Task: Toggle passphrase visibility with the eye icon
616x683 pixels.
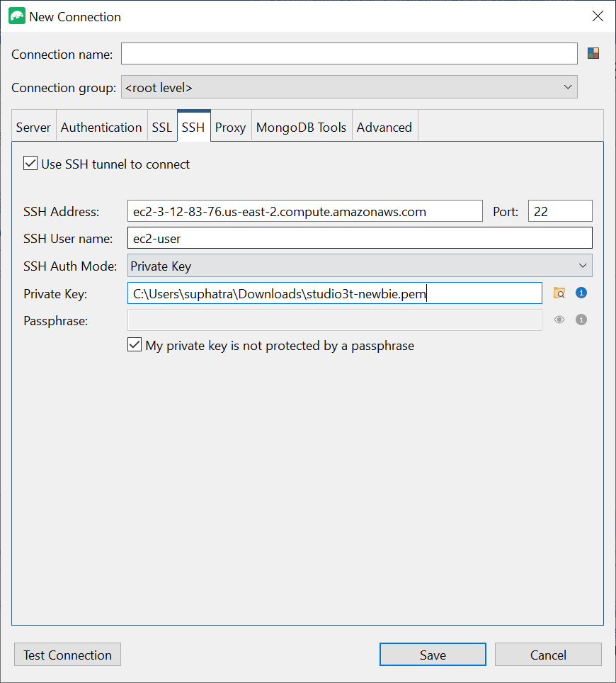Action: point(559,319)
